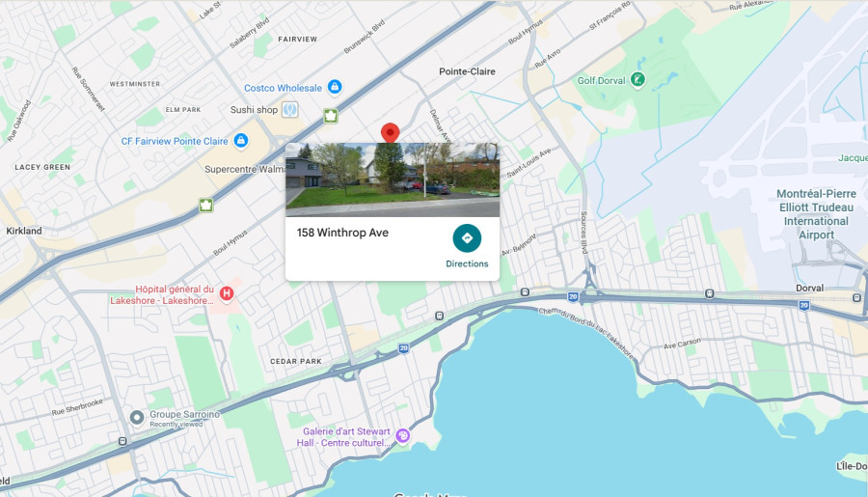Screen dimensions: 868x497
Task: Click the green marker below Supercentre Walmart
Action: pos(206,206)
